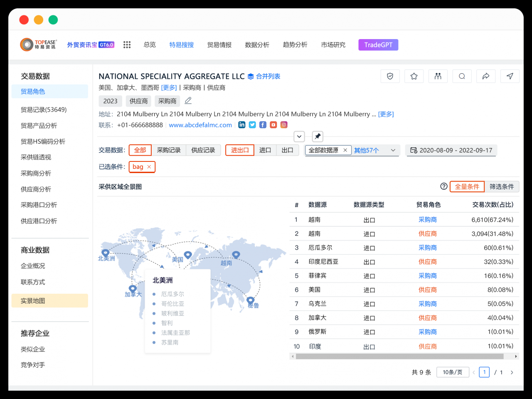Image resolution: width=532 pixels, height=399 pixels.
Task: Open the Twitter profile icon
Action: click(x=252, y=125)
